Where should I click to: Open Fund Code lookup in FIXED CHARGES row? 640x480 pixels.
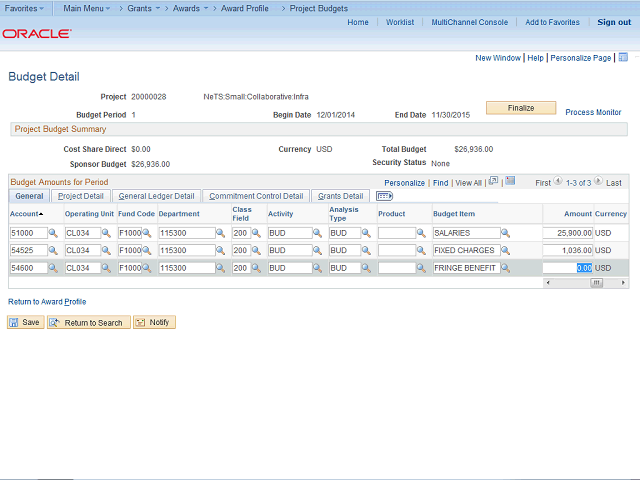point(146,251)
